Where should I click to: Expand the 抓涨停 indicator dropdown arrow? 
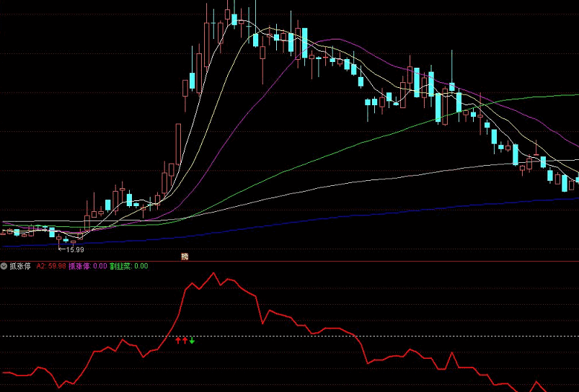click(4, 266)
